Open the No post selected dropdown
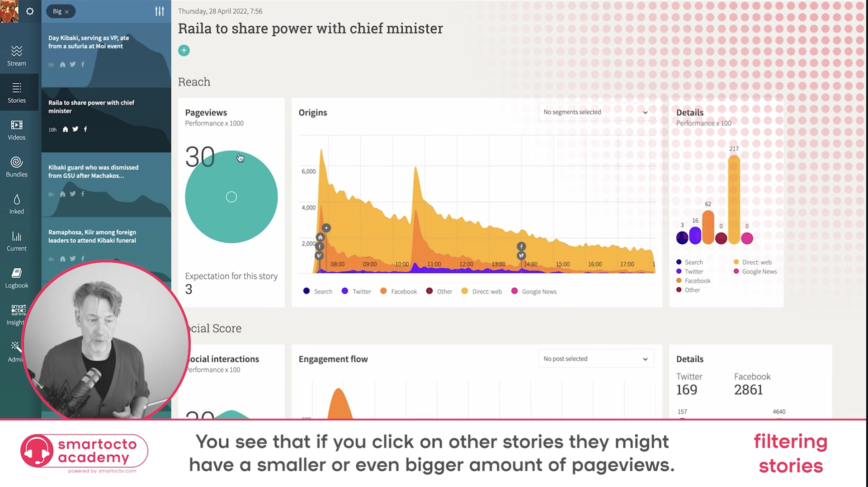The image size is (868, 487). point(595,359)
